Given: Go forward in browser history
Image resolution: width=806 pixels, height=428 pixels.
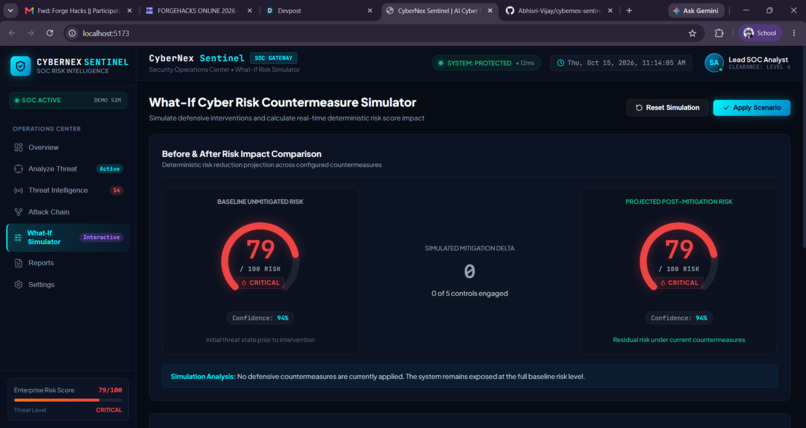Looking at the screenshot, I should (31, 33).
